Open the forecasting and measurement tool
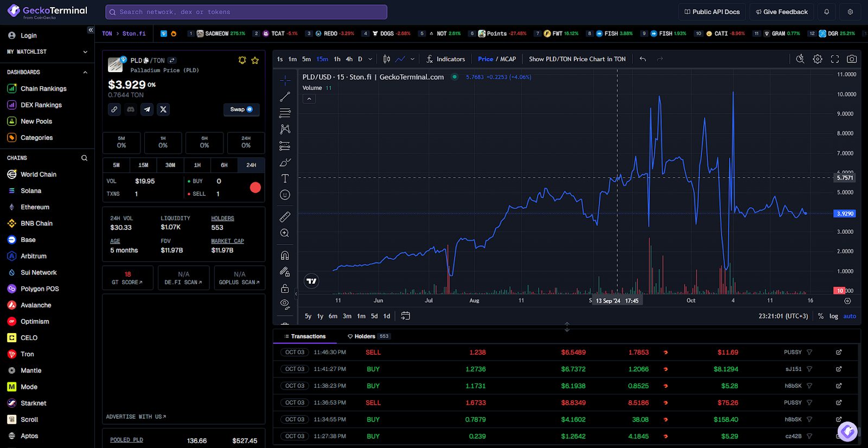This screenshot has width=868, height=448. 285,146
